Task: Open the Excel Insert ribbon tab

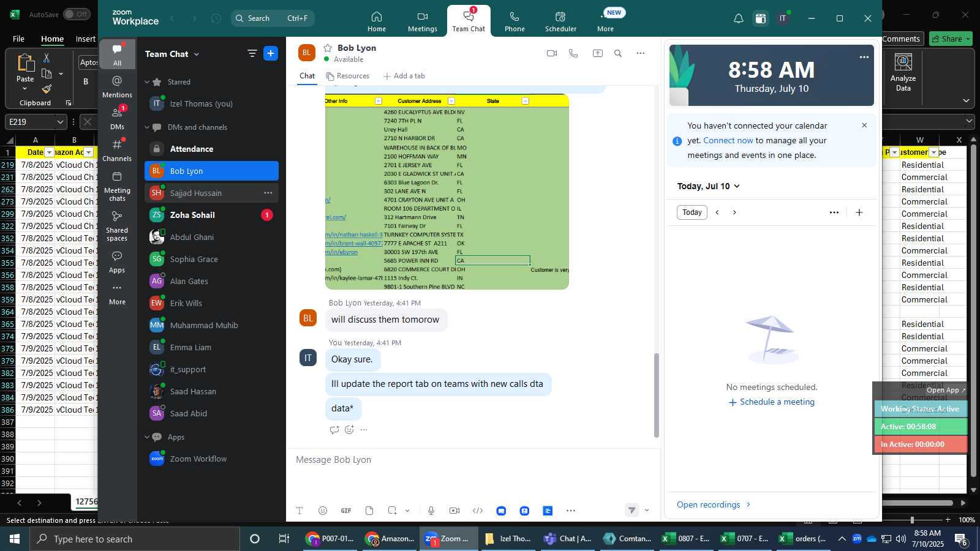Action: 86,39
